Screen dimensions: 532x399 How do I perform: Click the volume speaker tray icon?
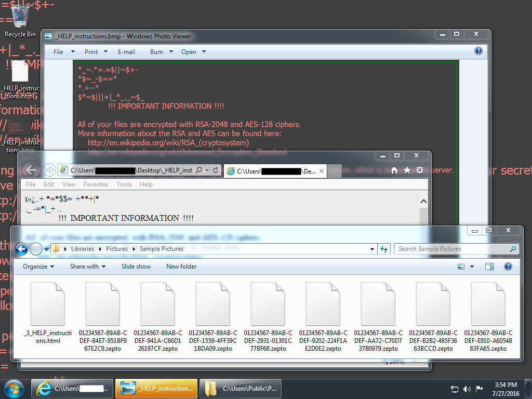point(467,389)
